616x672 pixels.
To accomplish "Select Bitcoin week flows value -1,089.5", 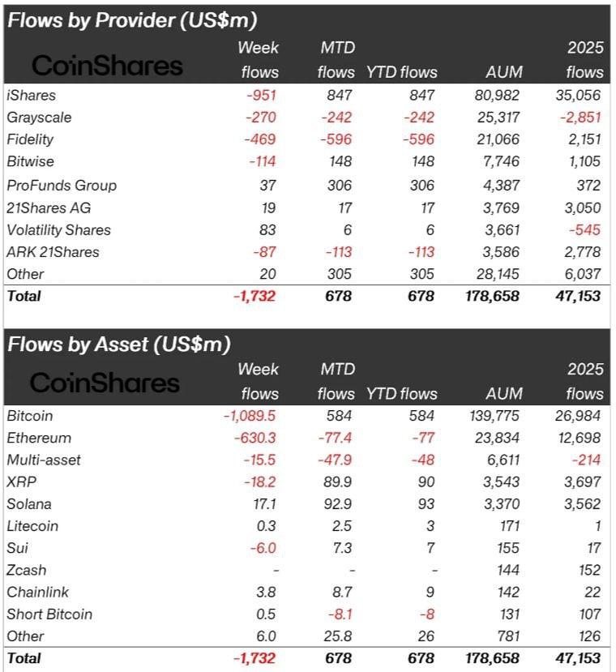I will tap(250, 416).
